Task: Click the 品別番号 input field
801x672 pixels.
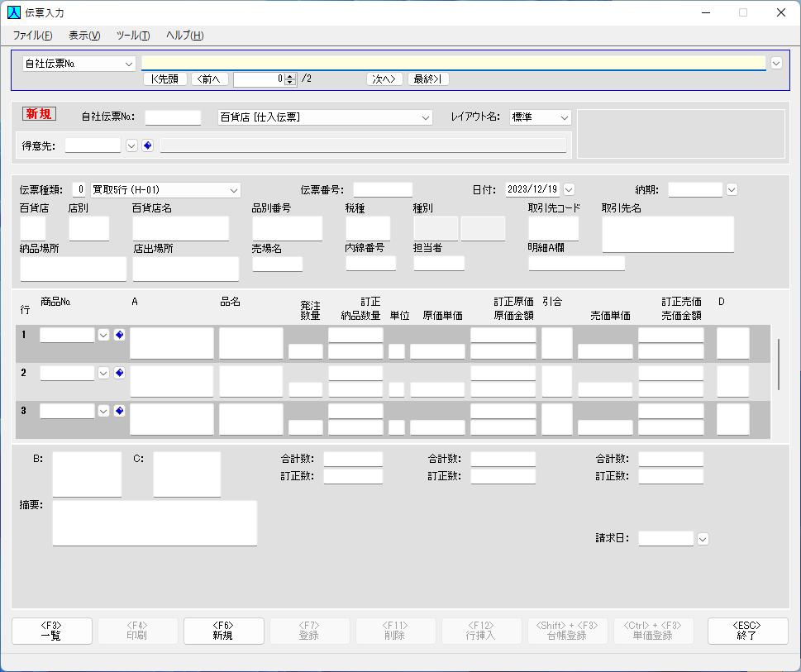Action: (288, 228)
